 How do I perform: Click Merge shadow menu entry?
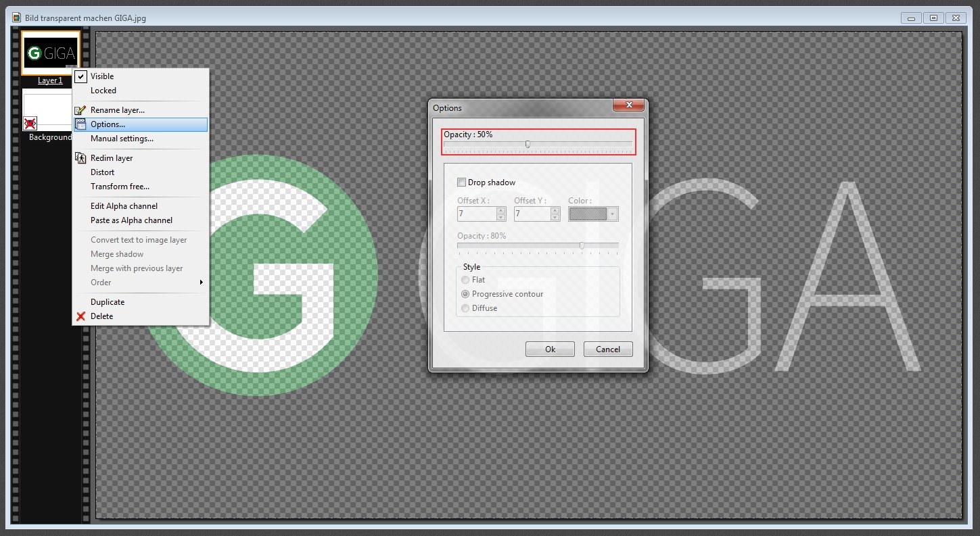click(141, 254)
